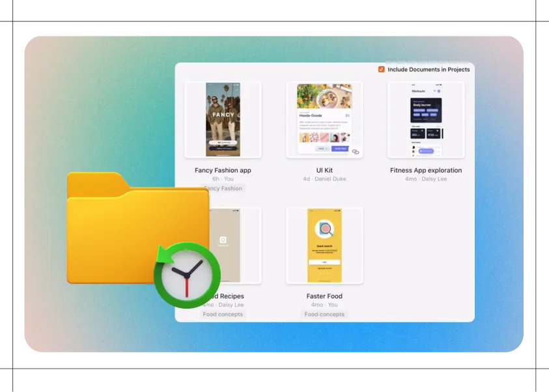Click the magnifier icon in Faster Food preview
The width and height of the screenshot is (549, 392).
click(x=324, y=229)
